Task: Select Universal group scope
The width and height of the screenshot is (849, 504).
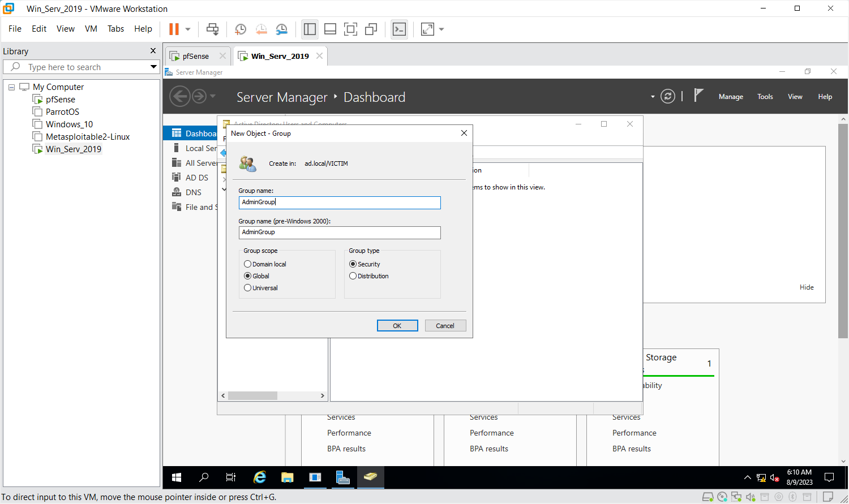Action: pyautogui.click(x=248, y=288)
